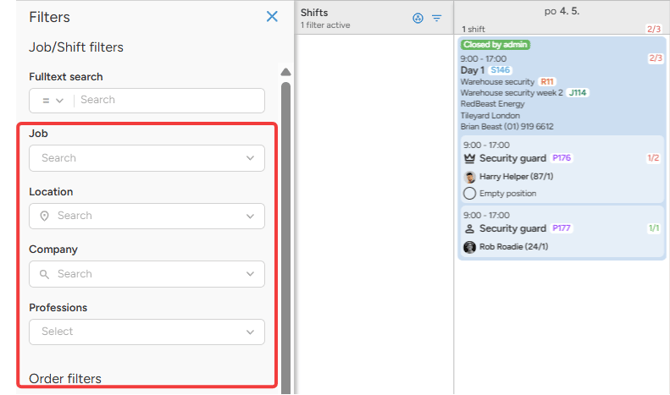Open Rob Roadie's avatar
The width and height of the screenshot is (670, 395).
(x=470, y=247)
